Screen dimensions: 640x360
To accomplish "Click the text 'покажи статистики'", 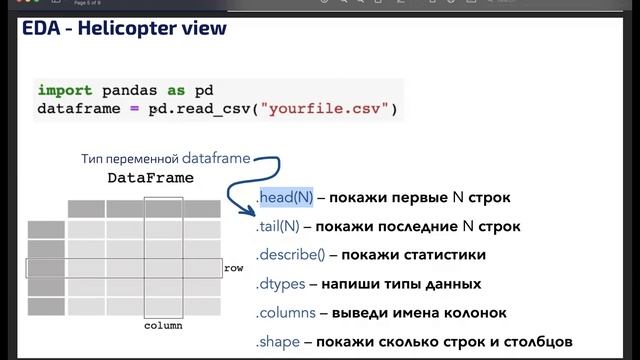I will [413, 255].
